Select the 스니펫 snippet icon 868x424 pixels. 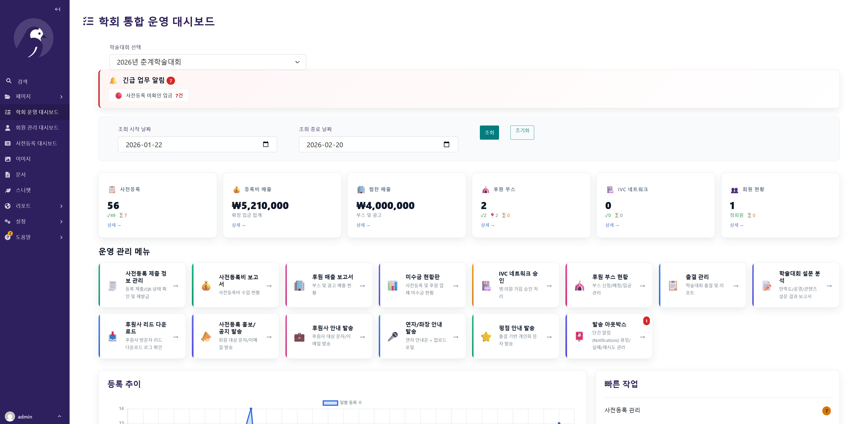(8, 190)
